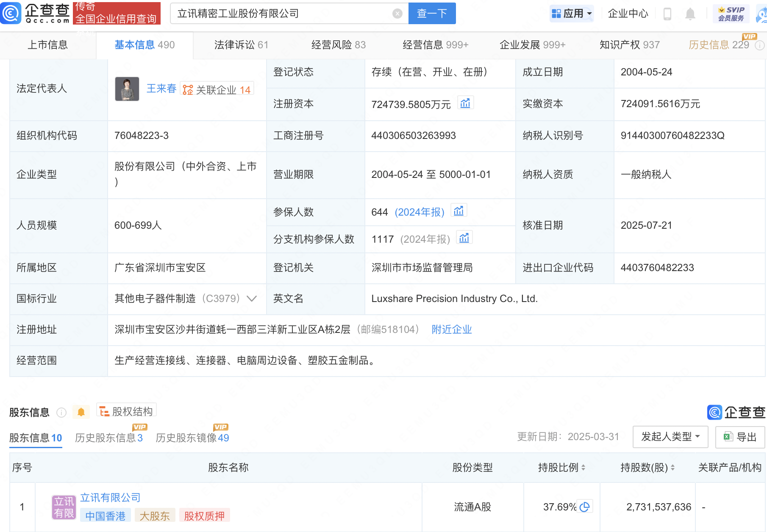Open notifications bell in header

coord(690,14)
